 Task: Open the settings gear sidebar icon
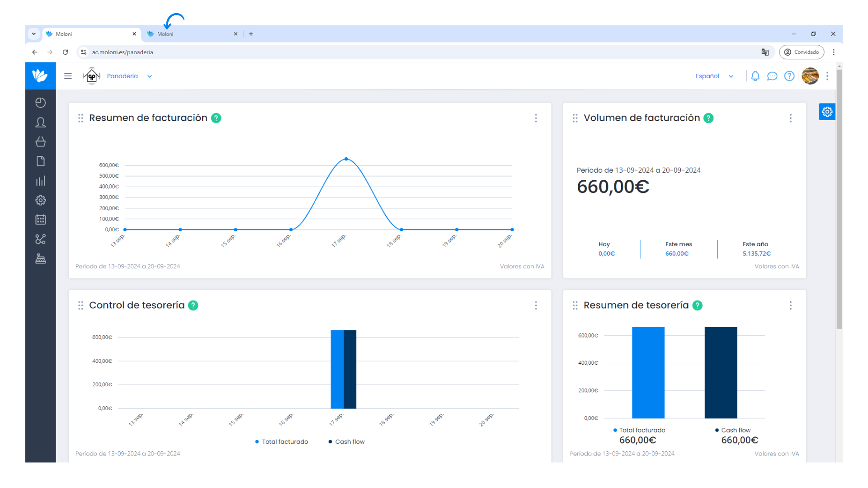tap(41, 200)
